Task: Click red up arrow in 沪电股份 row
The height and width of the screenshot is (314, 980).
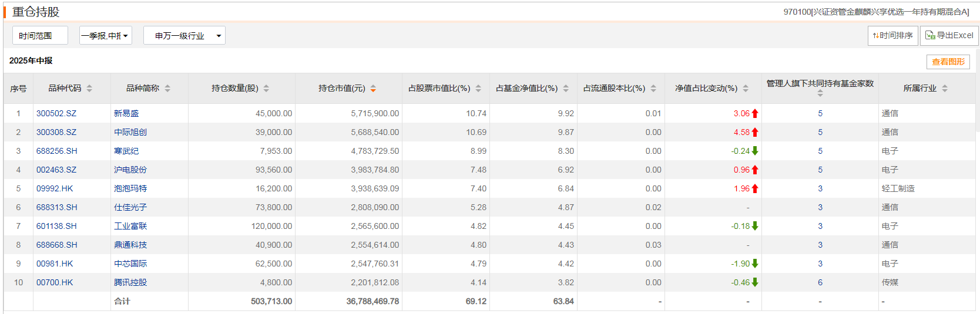Action: click(x=755, y=170)
